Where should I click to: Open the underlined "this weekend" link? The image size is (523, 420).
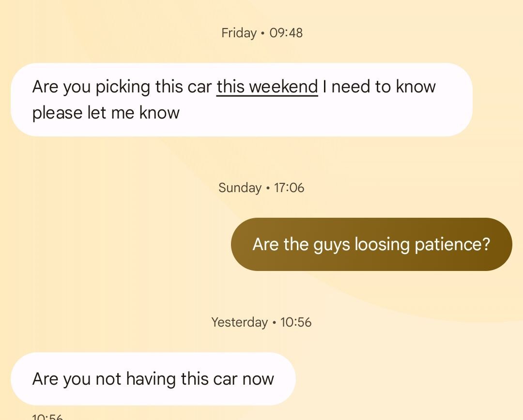coord(267,87)
